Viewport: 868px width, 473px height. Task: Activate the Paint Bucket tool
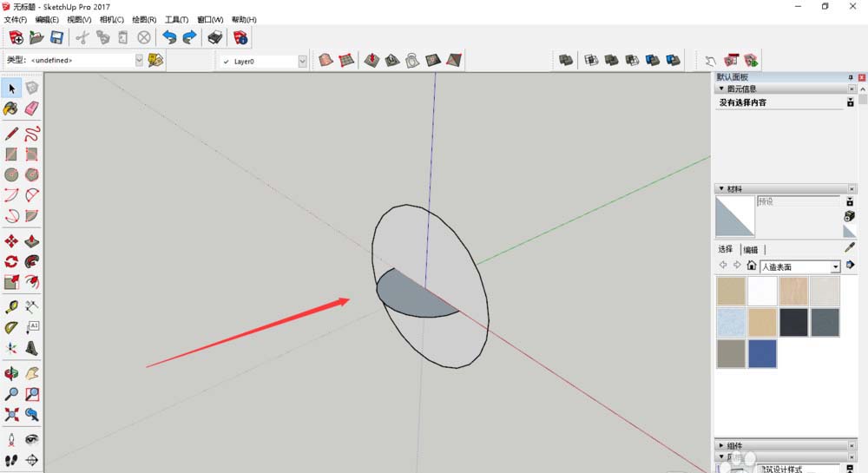coord(11,108)
